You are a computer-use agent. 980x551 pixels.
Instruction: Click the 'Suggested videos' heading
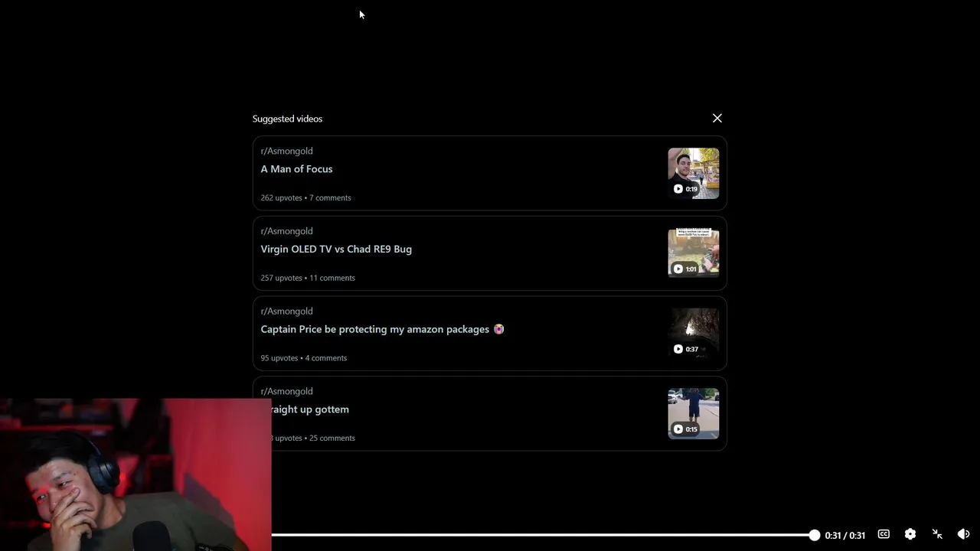click(x=287, y=119)
